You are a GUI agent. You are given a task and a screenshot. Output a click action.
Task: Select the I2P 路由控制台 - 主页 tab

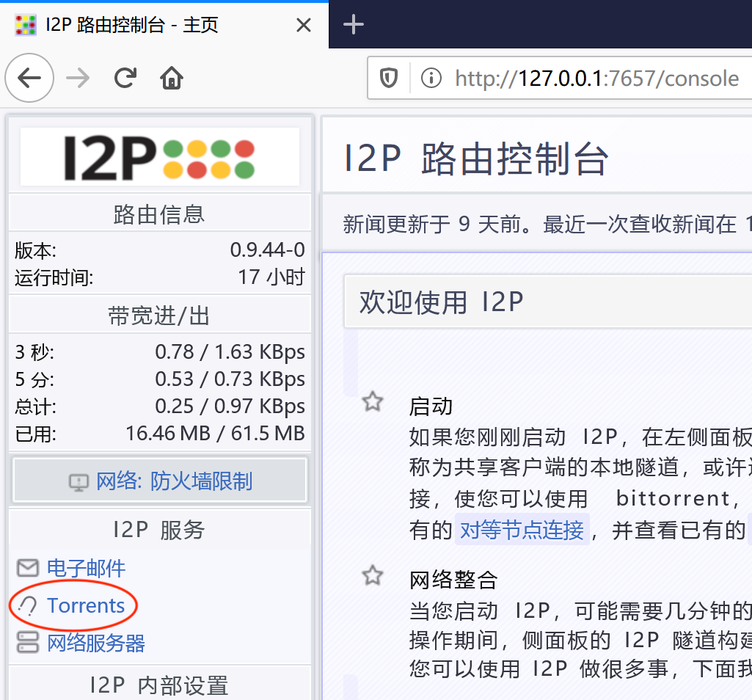pos(147,25)
